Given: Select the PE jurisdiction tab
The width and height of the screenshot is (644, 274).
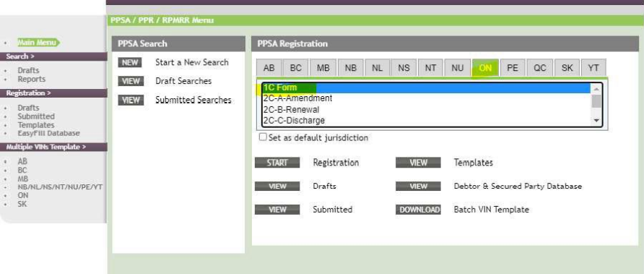Looking at the screenshot, I should coord(513,68).
